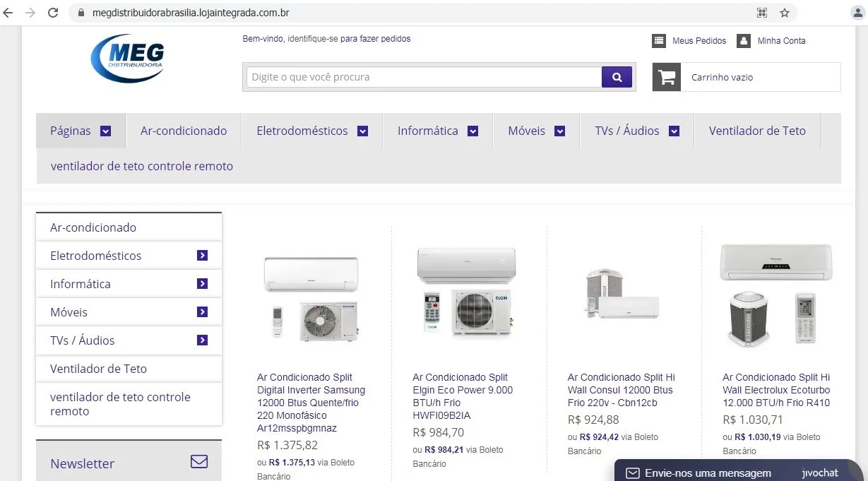Select Informática in the top menu
This screenshot has height=481, width=868.
click(x=428, y=131)
